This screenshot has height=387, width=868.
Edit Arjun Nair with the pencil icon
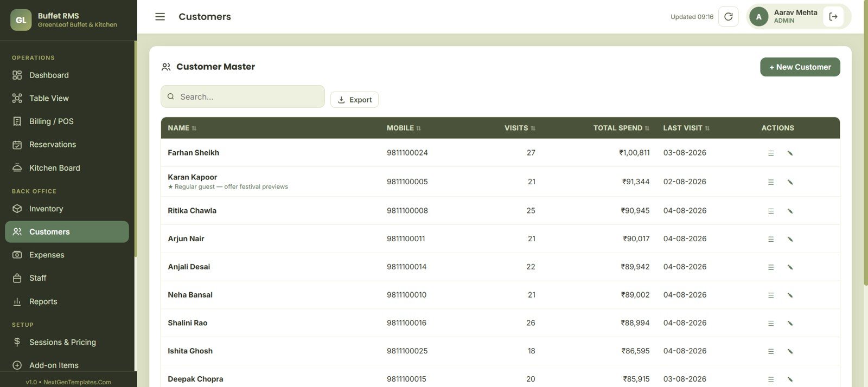[x=790, y=239]
